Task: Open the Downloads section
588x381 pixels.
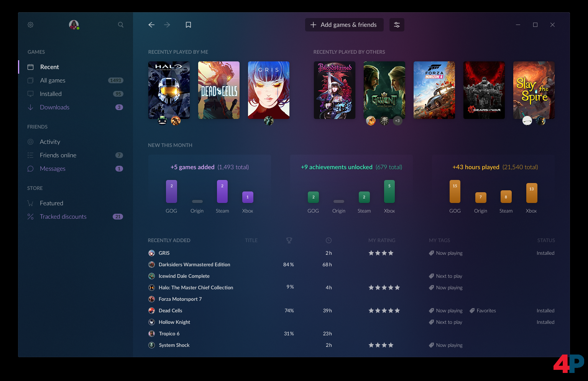Action: (54, 107)
